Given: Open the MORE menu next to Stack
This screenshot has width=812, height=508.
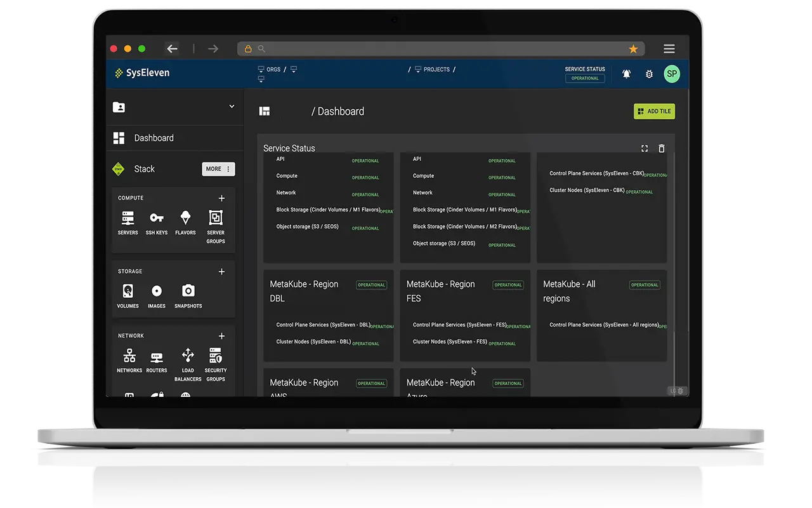Looking at the screenshot, I should pos(218,169).
